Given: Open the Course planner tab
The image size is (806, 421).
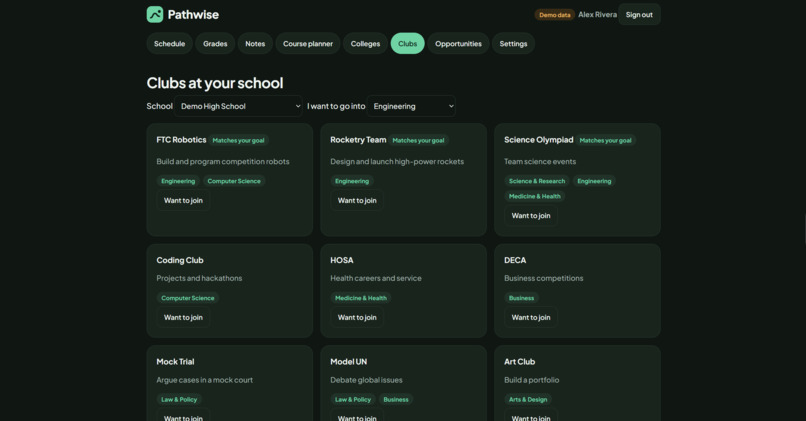Looking at the screenshot, I should [x=308, y=44].
